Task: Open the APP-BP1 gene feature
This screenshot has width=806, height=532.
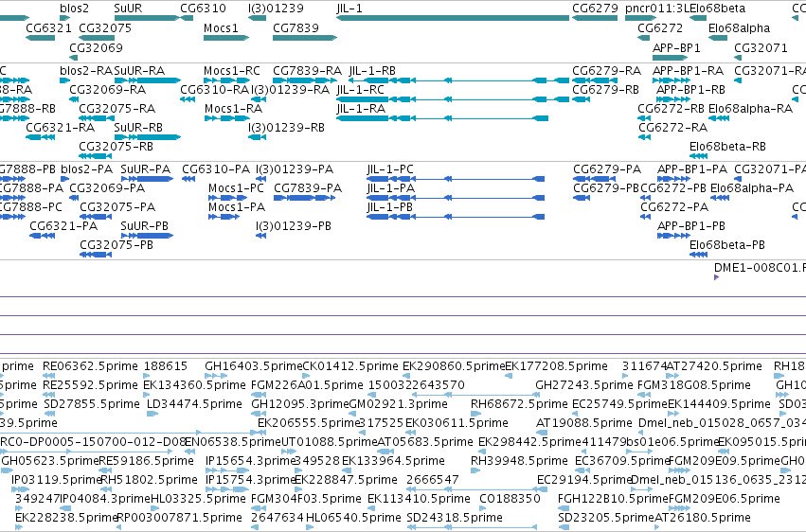Action: (671, 58)
